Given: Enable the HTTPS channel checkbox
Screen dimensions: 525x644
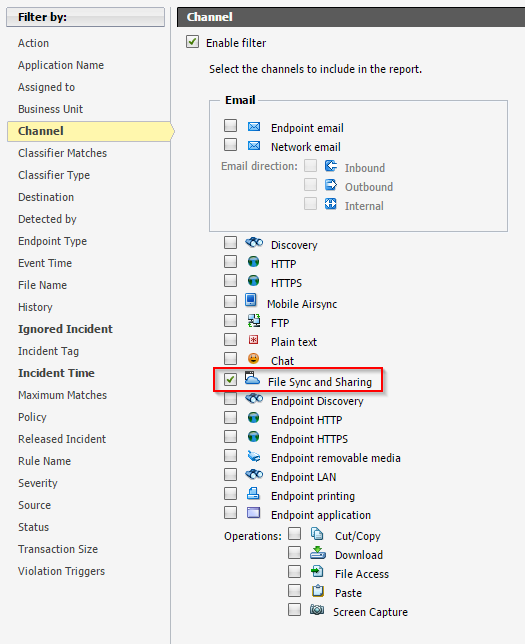Looking at the screenshot, I should pos(230,281).
